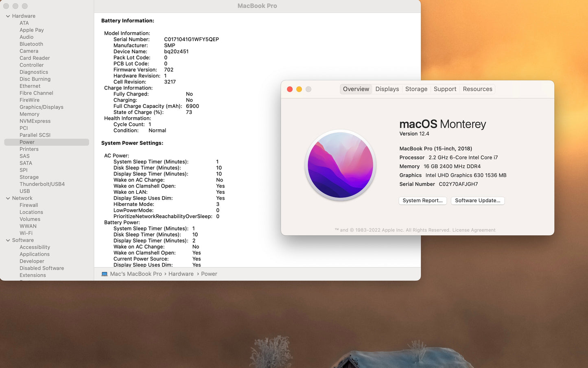Open the Storage tab

pos(416,89)
